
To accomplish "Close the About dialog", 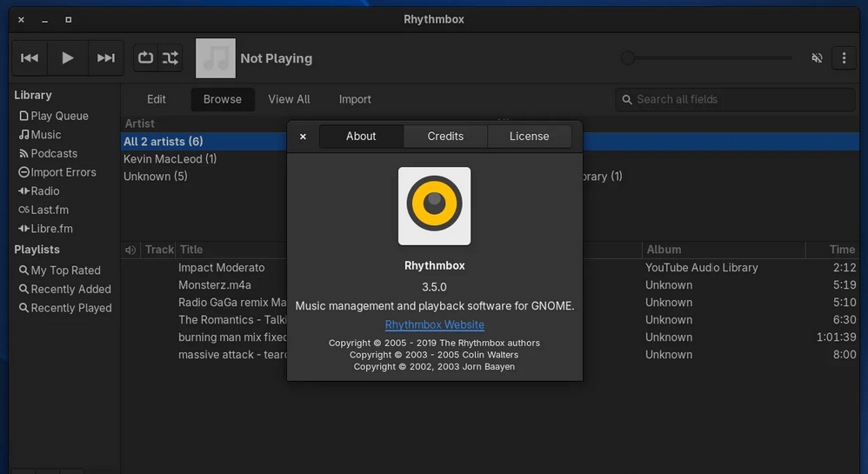I will click(x=303, y=137).
